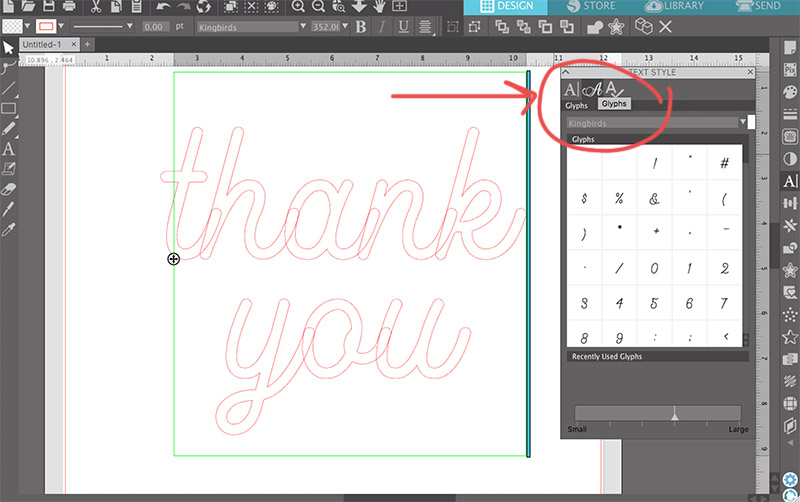The width and height of the screenshot is (800, 502).
Task: Click the fill color swatch
Action: [x=12, y=26]
